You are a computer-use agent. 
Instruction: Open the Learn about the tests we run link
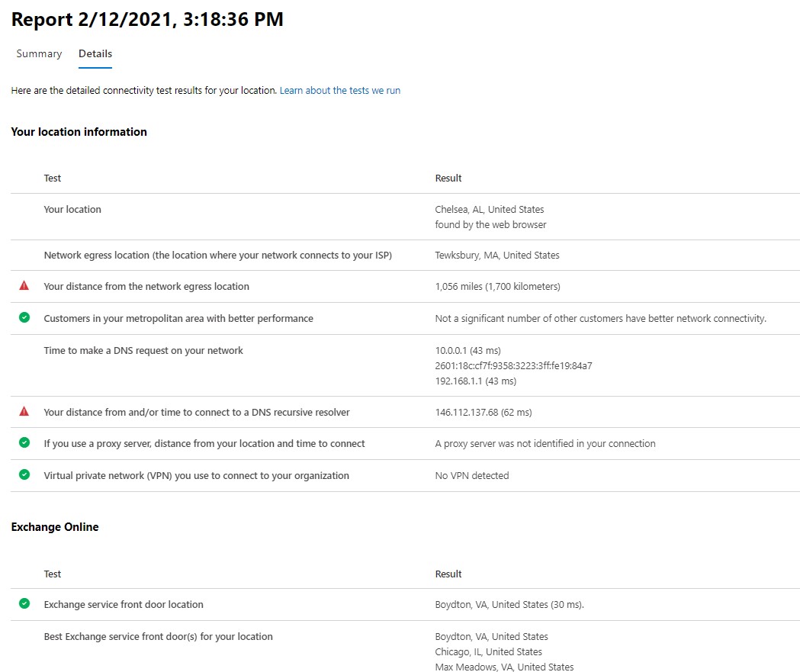pyautogui.click(x=340, y=90)
